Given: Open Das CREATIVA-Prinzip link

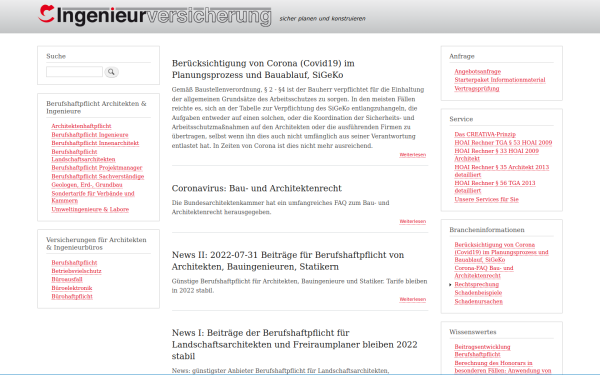Looking at the screenshot, I should (485, 134).
